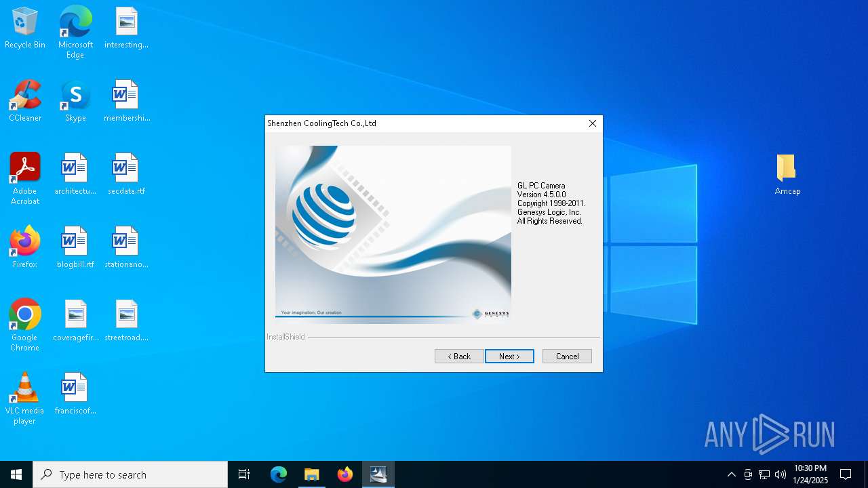Viewport: 868px width, 488px height.
Task: Open the meet now tray icon
Action: (x=748, y=474)
